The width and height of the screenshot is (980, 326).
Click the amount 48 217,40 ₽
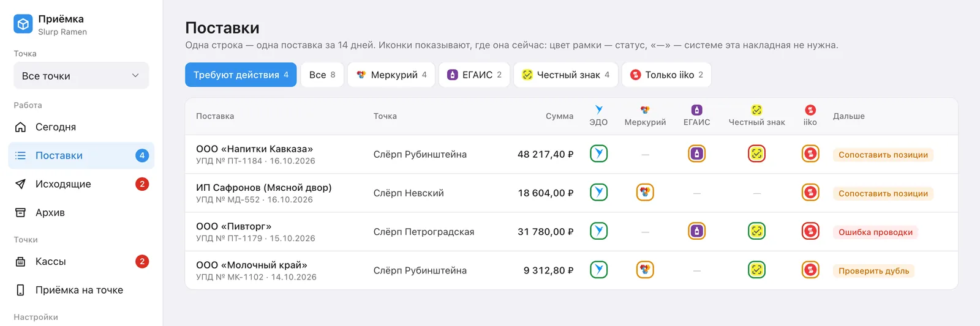[545, 154]
